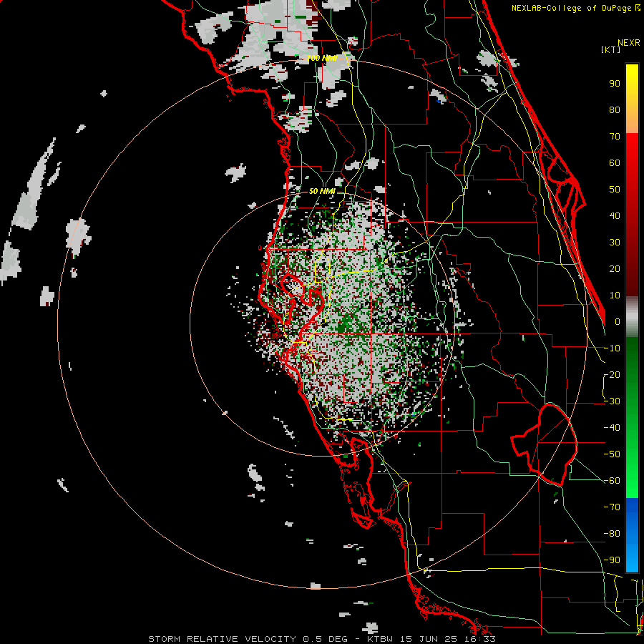Click the -80 scale label
Screen dimensions: 644x644
pos(612,534)
